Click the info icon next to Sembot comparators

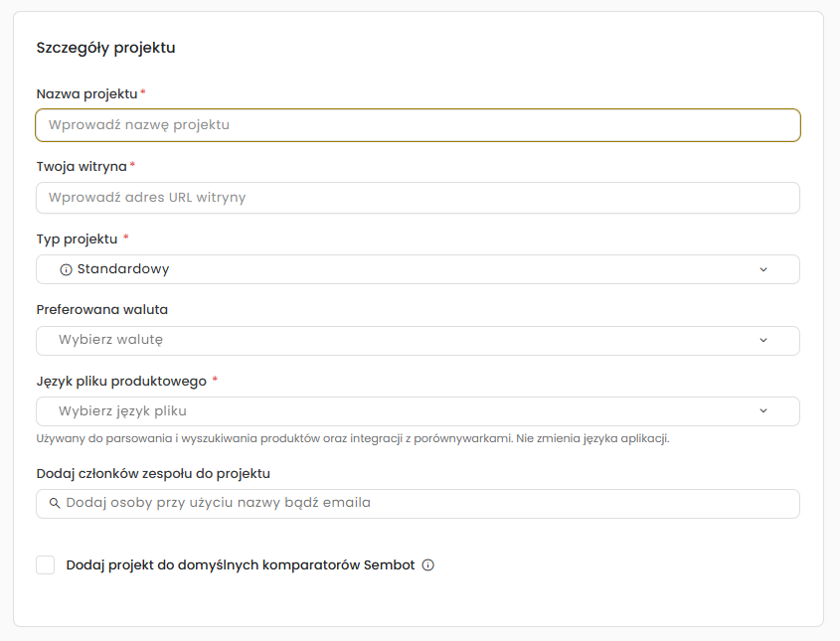pos(428,565)
